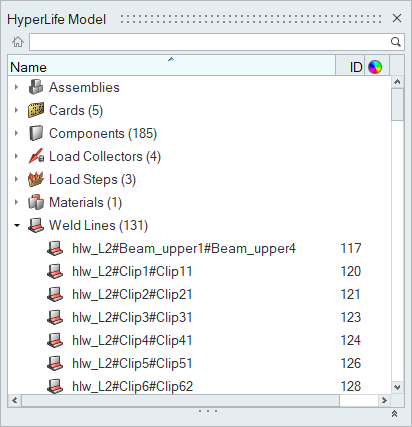Expand the Components (185) node
The width and height of the screenshot is (412, 427).
click(x=16, y=133)
